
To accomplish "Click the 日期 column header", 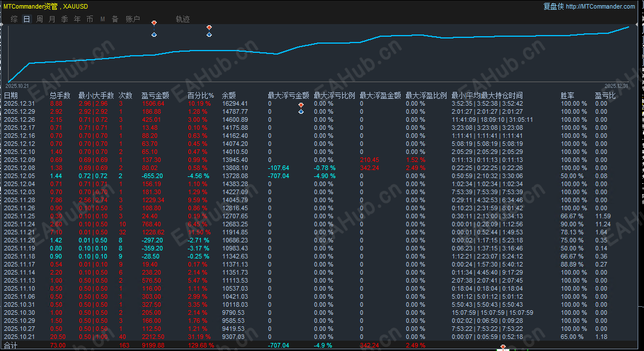I will coord(11,95).
